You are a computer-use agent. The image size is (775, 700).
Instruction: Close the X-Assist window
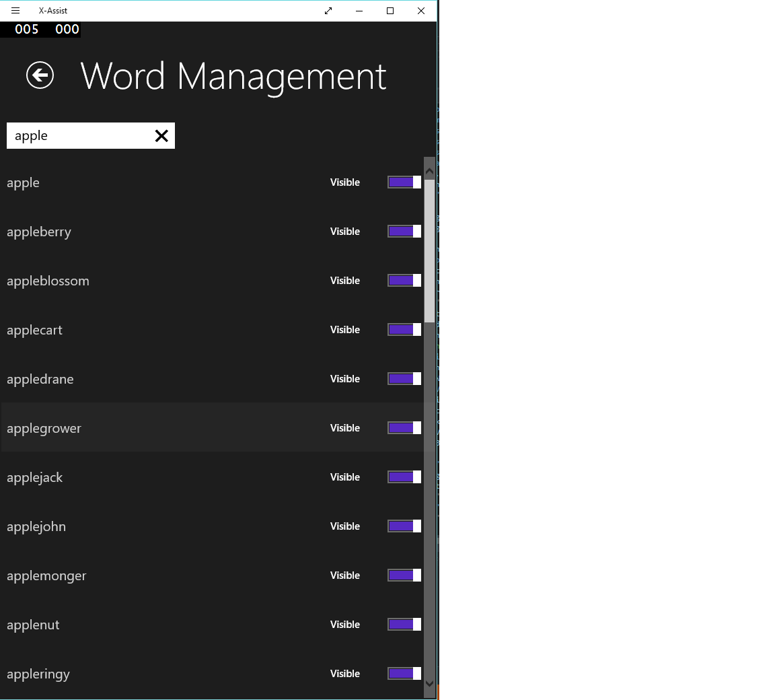click(x=421, y=10)
